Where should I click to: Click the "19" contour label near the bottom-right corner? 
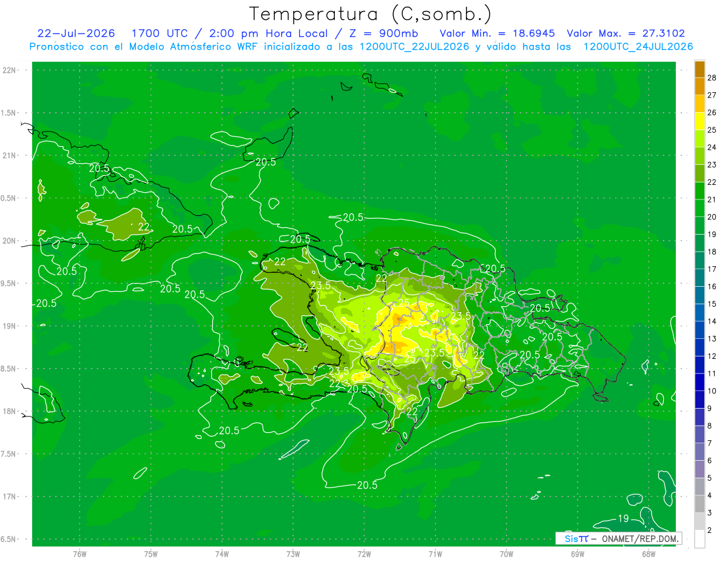pos(623,518)
